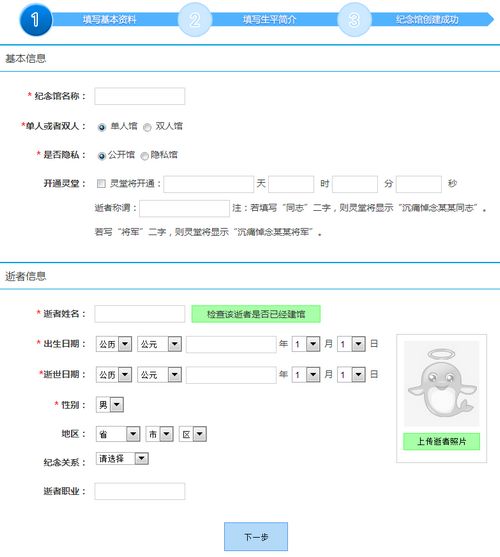
Task: Focus the 纪念馆名称 input field
Action: point(140,96)
